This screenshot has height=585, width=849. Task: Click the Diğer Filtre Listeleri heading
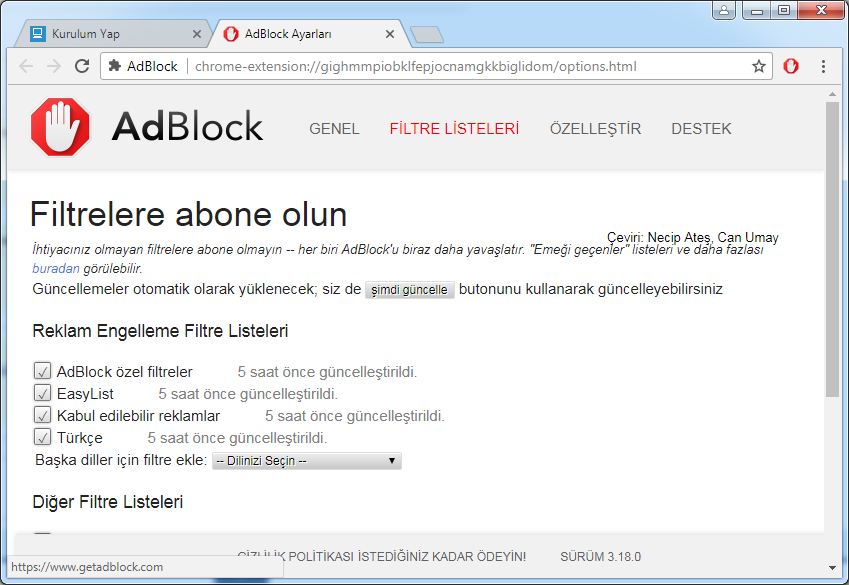(108, 502)
